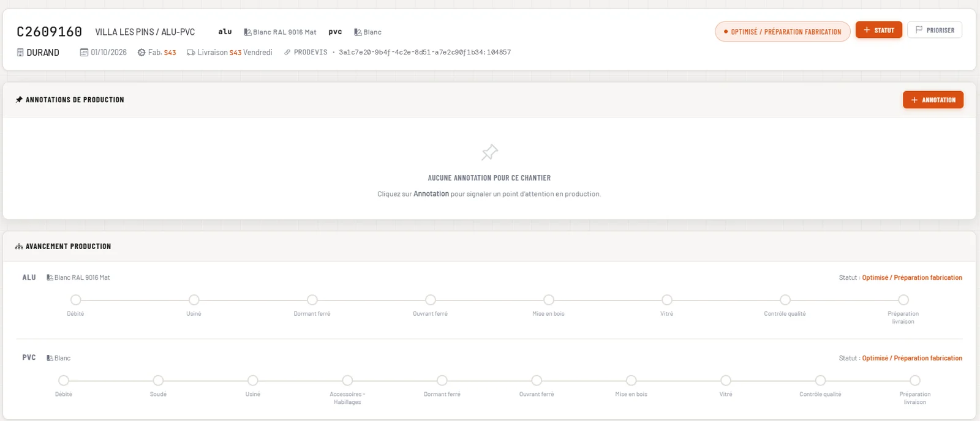The image size is (980, 421).
Task: Click the gear icon before Fab. S43
Action: click(141, 53)
